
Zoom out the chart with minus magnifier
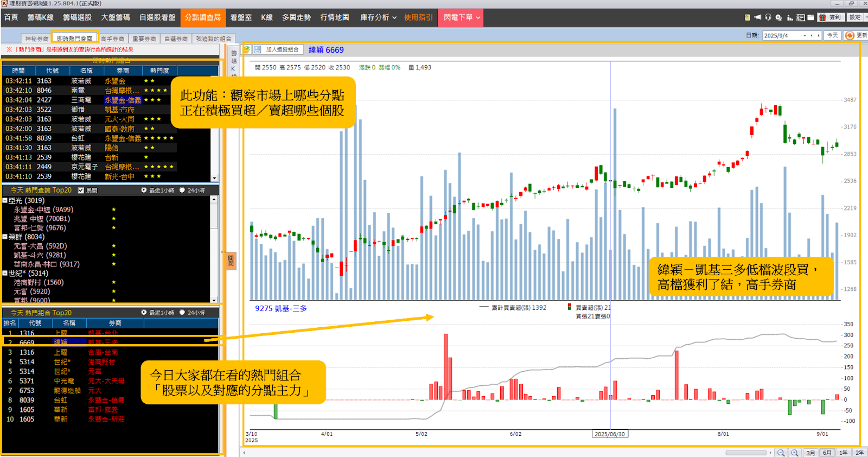781,453
